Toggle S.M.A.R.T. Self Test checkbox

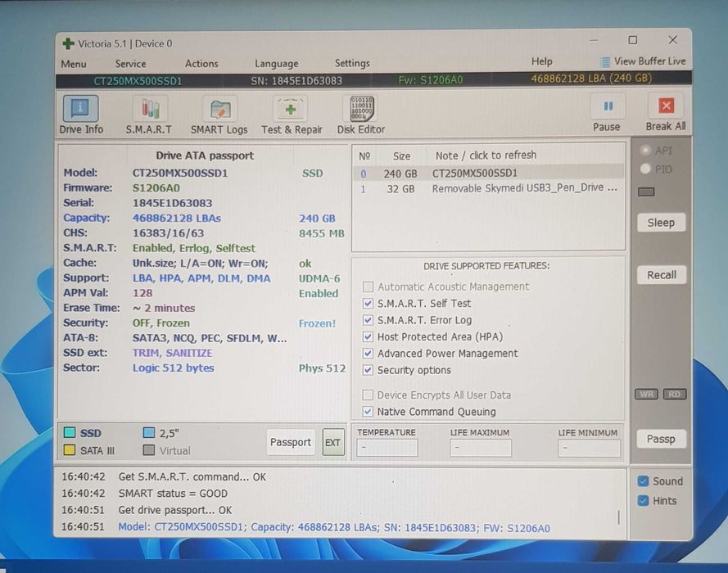pyautogui.click(x=368, y=304)
